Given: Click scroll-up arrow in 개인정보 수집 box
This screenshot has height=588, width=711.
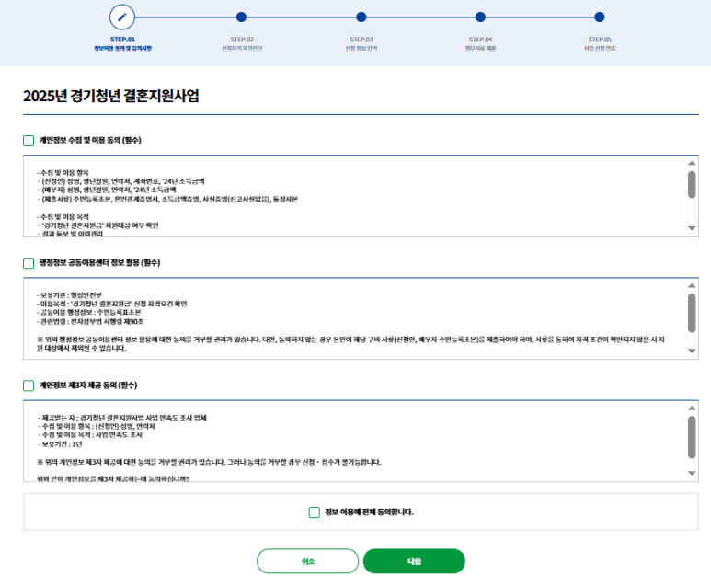Looking at the screenshot, I should 692,163.
